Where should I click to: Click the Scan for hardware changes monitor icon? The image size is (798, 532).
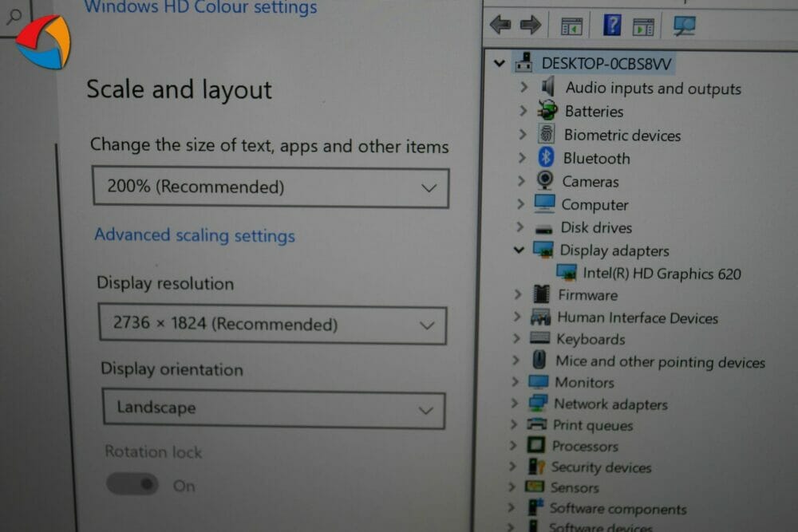[685, 26]
